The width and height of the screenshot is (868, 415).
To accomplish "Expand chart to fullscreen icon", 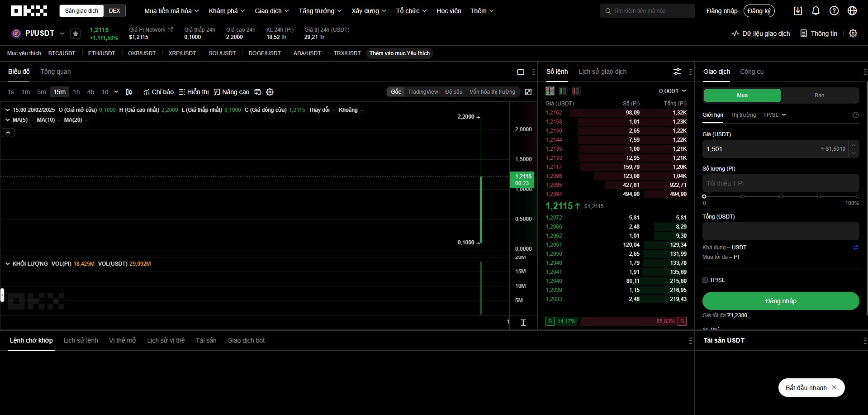I will click(x=528, y=92).
